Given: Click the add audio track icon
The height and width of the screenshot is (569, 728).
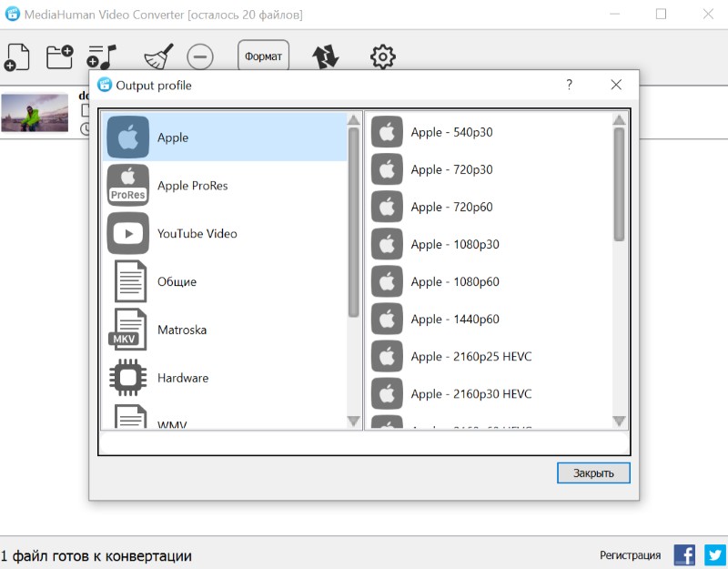Looking at the screenshot, I should pos(102,56).
